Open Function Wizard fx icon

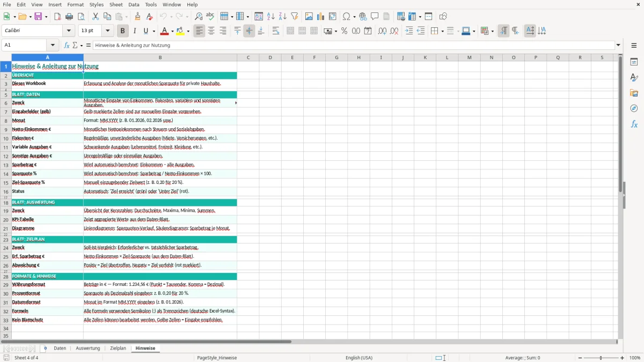point(67,46)
